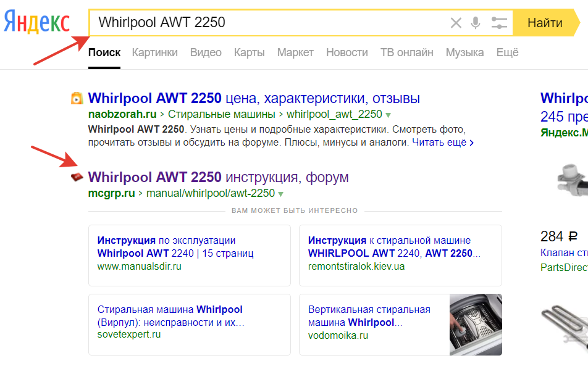Click the naobzorah.ru result favicon
Image resolution: width=588 pixels, height=366 pixels.
77,98
